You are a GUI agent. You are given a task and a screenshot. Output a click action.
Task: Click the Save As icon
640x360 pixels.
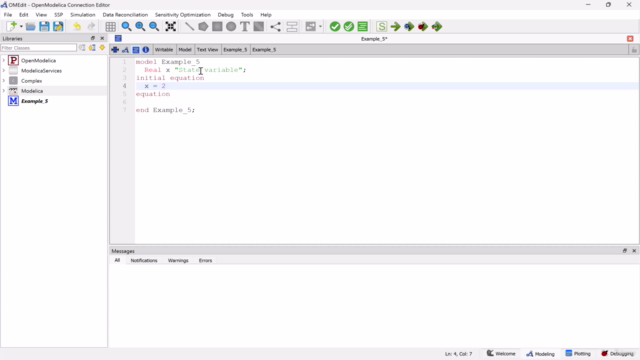click(x=58, y=27)
